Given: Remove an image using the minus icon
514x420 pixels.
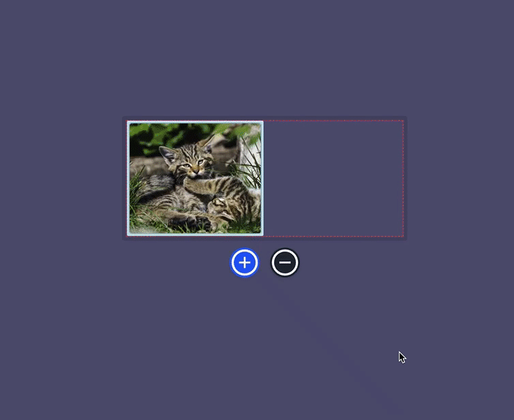Looking at the screenshot, I should pyautogui.click(x=285, y=262).
